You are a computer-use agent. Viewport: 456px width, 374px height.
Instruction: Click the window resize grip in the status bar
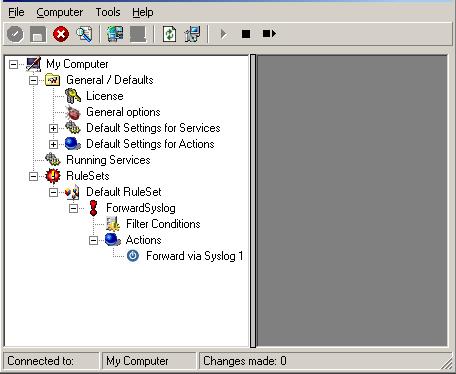pyautogui.click(x=447, y=363)
